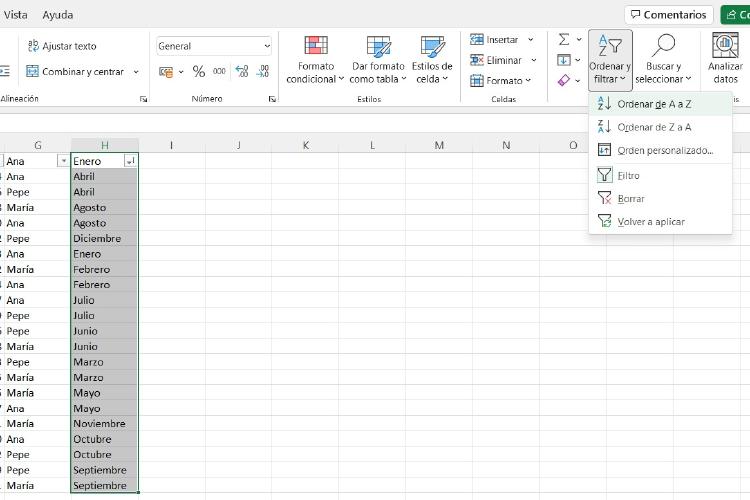
Task: Click the AutoSum sigma icon
Action: click(564, 39)
